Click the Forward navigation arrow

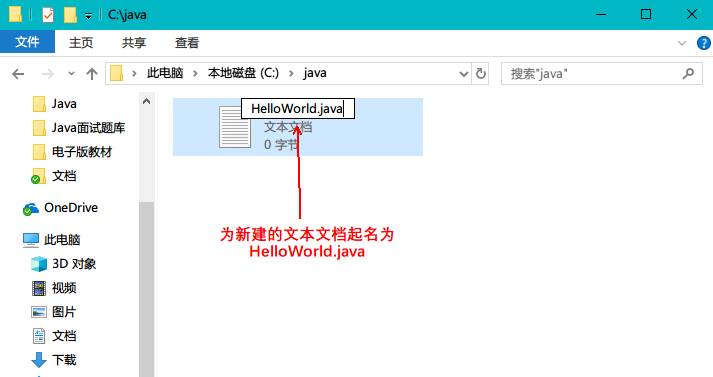coord(48,74)
